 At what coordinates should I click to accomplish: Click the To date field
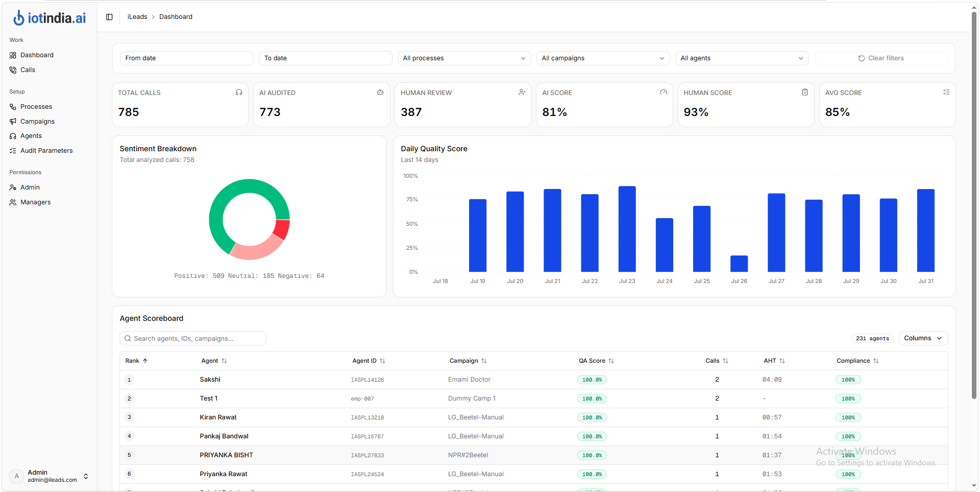click(x=325, y=58)
